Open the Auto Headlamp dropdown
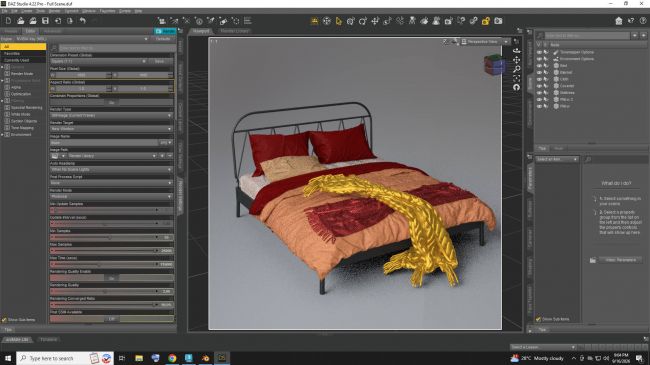The width and height of the screenshot is (650, 365). tap(111, 170)
